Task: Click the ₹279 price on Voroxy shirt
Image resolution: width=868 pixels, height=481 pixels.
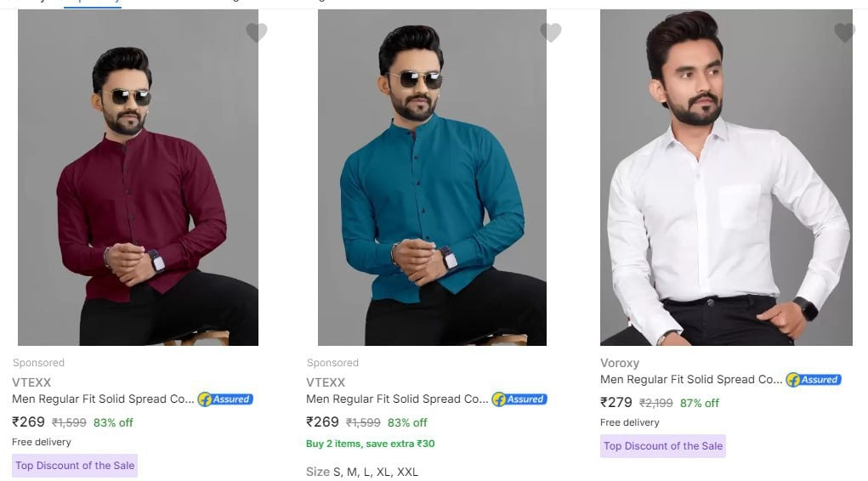Action: coord(616,402)
